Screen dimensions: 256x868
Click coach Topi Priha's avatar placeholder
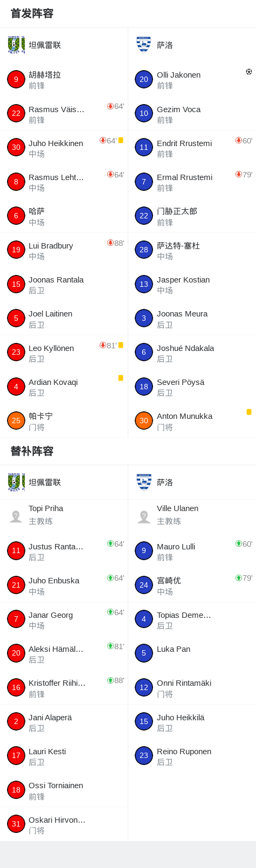(16, 516)
